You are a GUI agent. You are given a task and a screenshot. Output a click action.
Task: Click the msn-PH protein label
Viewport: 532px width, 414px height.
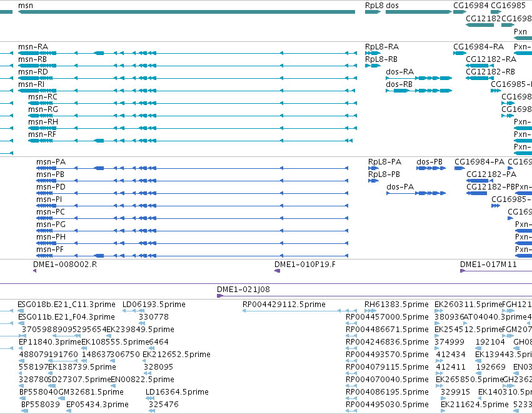(51, 237)
